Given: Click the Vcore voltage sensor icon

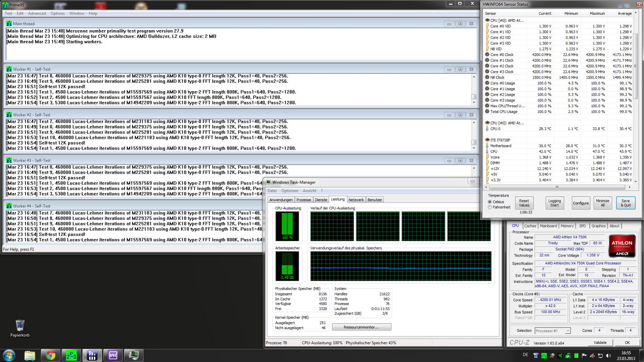Looking at the screenshot, I should [487, 157].
